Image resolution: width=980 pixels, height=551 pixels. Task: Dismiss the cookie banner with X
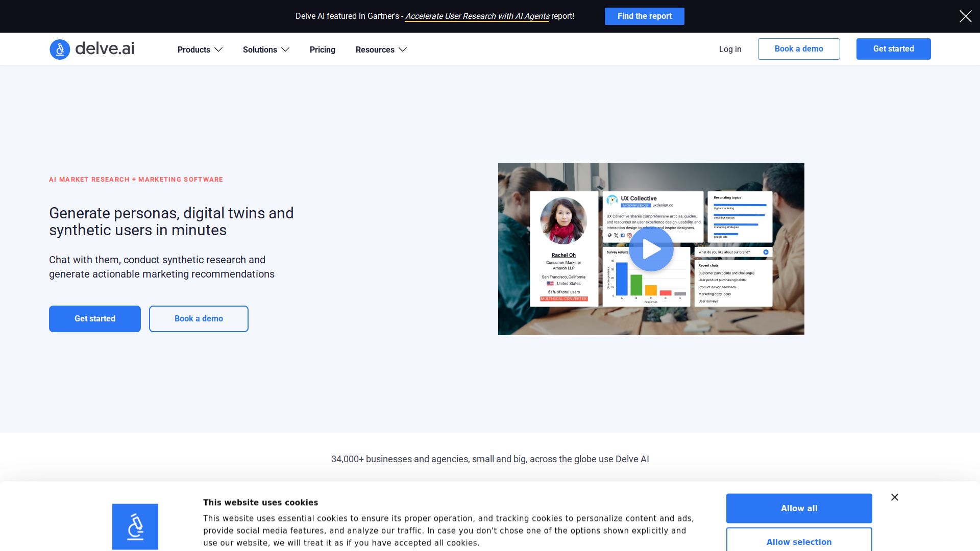[894, 497]
